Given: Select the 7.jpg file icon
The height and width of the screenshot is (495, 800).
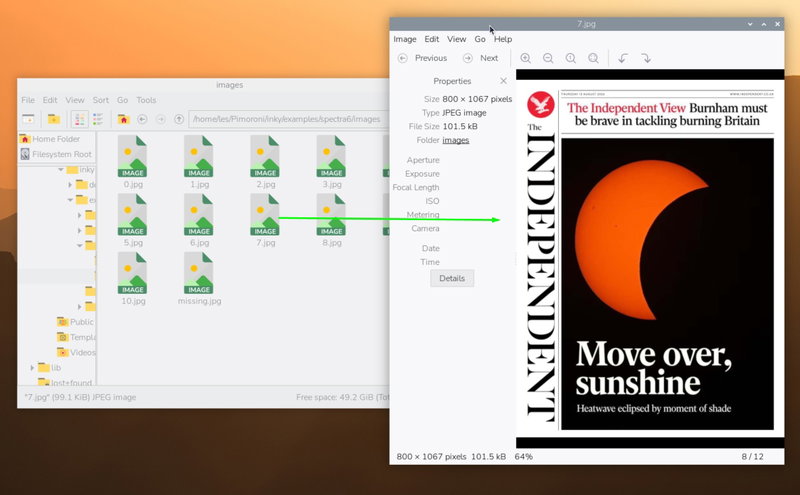Looking at the screenshot, I should click(265, 215).
